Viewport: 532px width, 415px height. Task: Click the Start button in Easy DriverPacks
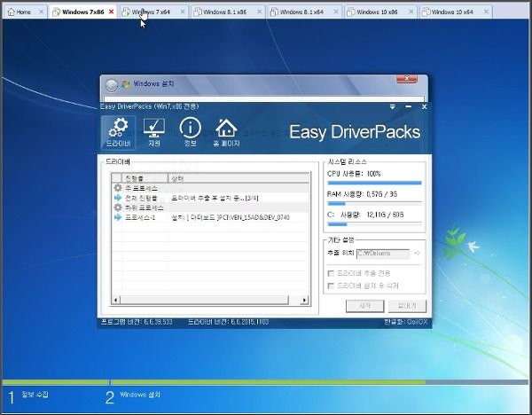tap(364, 306)
